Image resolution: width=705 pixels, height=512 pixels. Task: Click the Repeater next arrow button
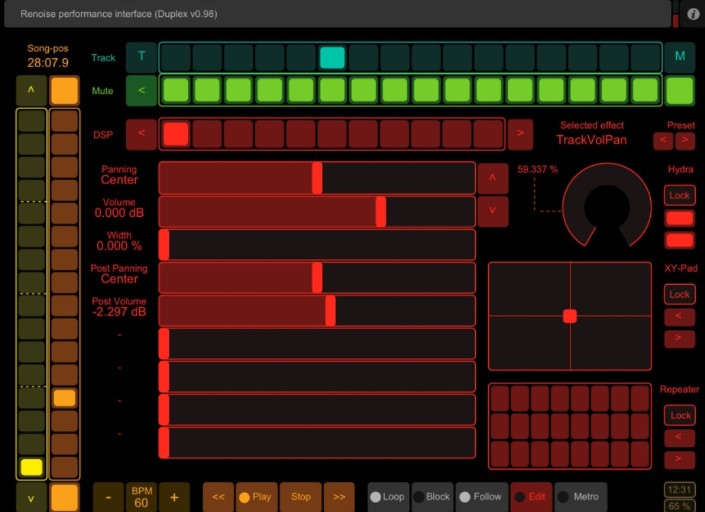pyautogui.click(x=679, y=459)
